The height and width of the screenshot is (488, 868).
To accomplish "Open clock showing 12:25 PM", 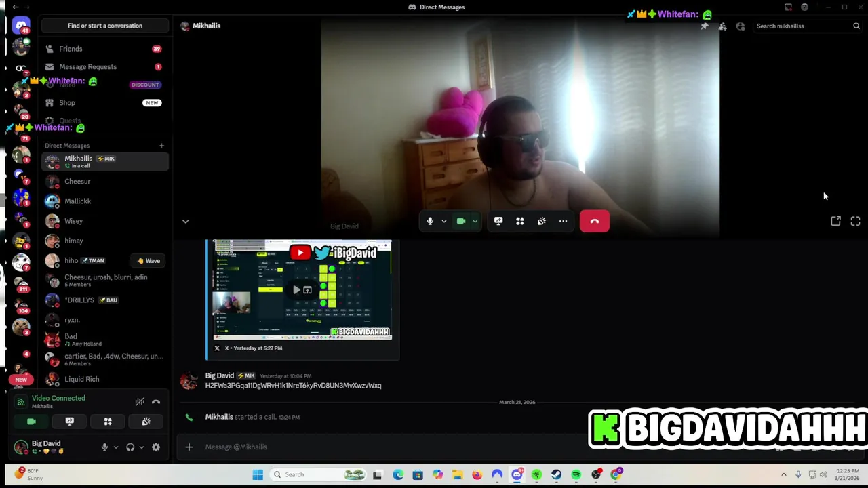I will (848, 474).
